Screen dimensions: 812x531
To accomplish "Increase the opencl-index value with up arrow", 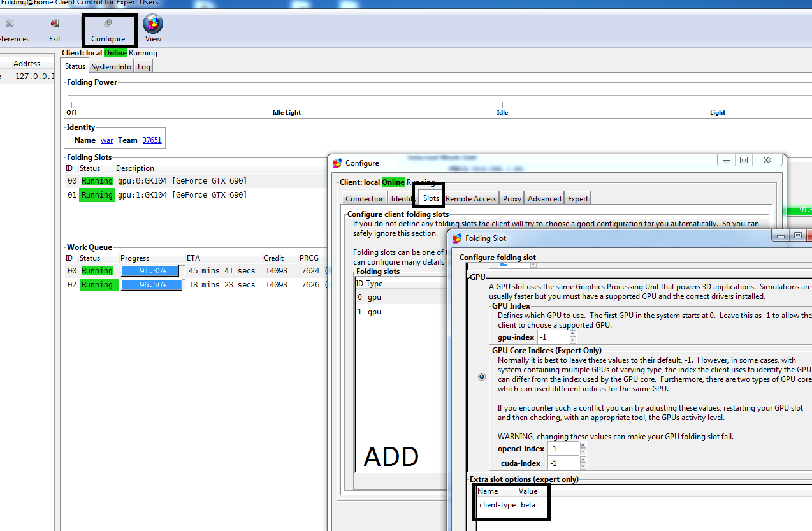I will tap(583, 445).
